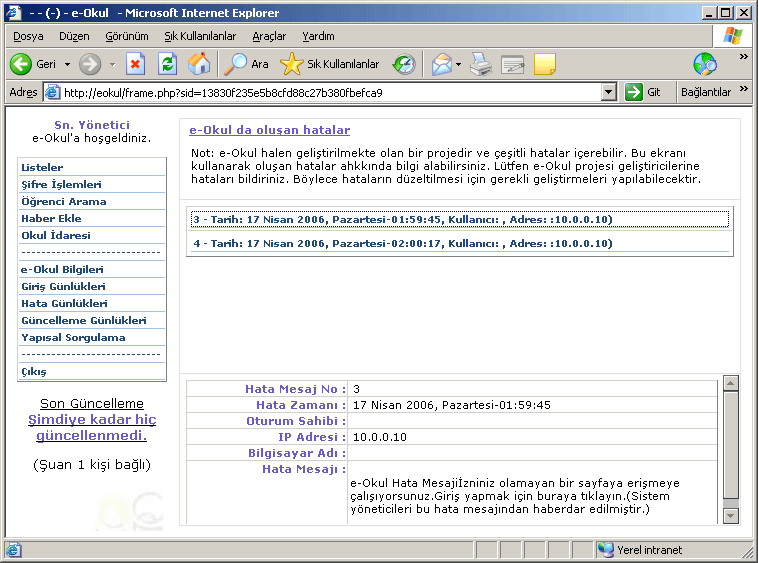Expand the Forward button history dropdown
Viewport: 758px width, 563px height.
click(112, 64)
